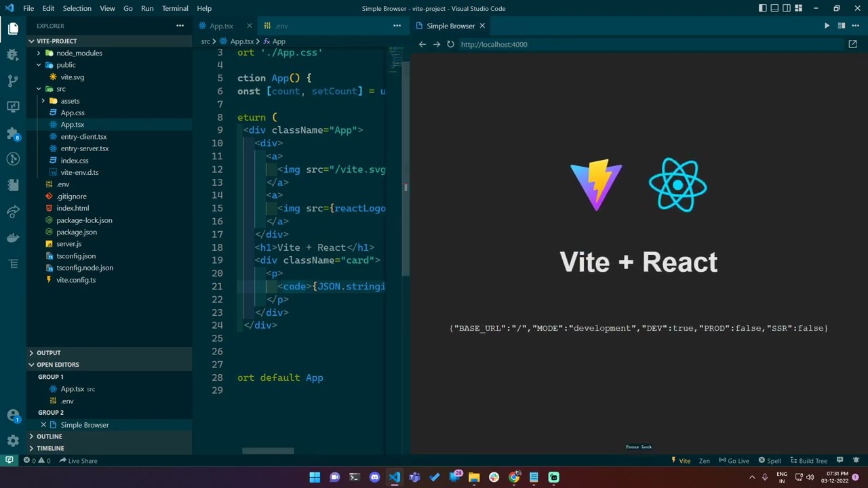Open the Customize Layout control

click(799, 8)
